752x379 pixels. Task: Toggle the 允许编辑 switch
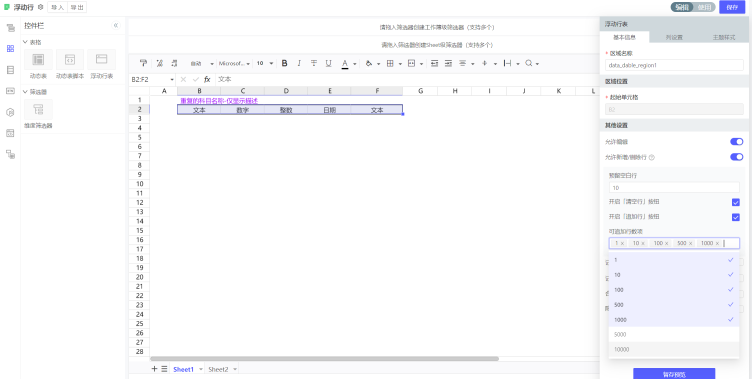pyautogui.click(x=736, y=142)
